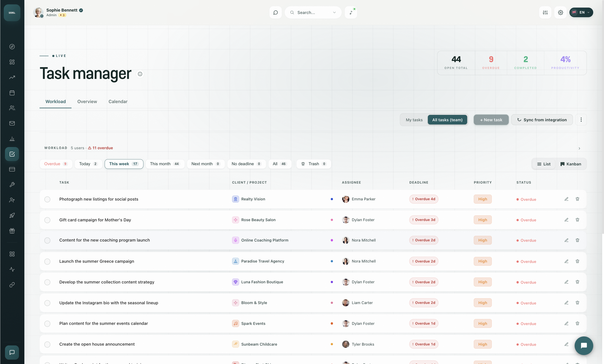Open the dashboard grid icon below compass
This screenshot has width=604, height=364.
pyautogui.click(x=12, y=62)
